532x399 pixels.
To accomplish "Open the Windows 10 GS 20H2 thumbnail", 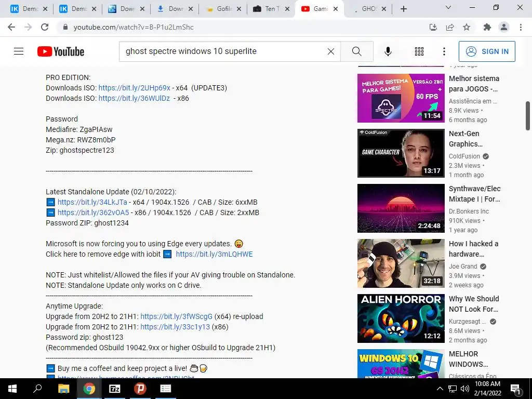I will pos(401,364).
